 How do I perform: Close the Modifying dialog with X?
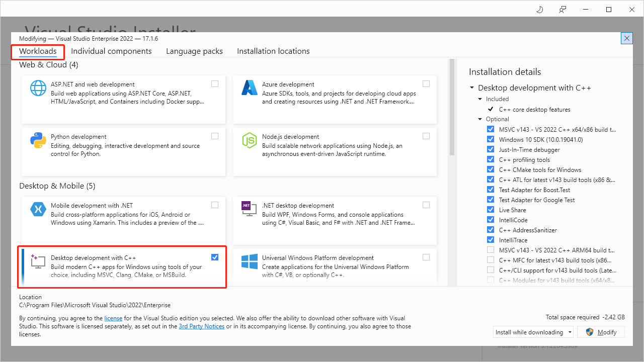(627, 38)
